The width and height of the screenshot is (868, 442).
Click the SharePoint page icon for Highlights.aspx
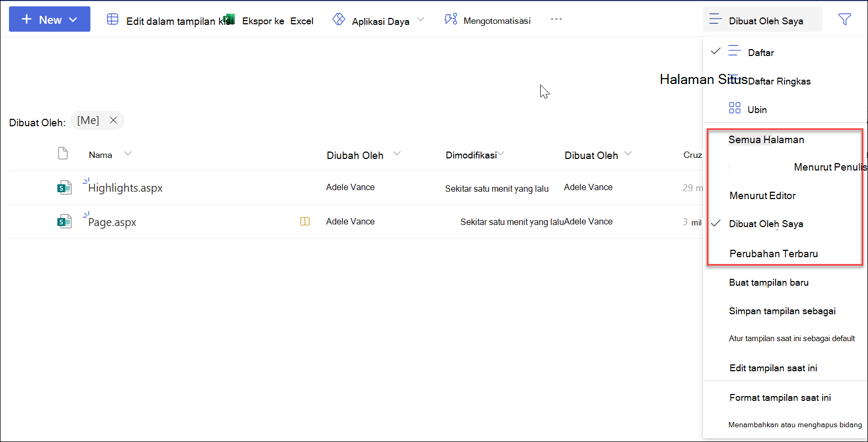coord(64,187)
